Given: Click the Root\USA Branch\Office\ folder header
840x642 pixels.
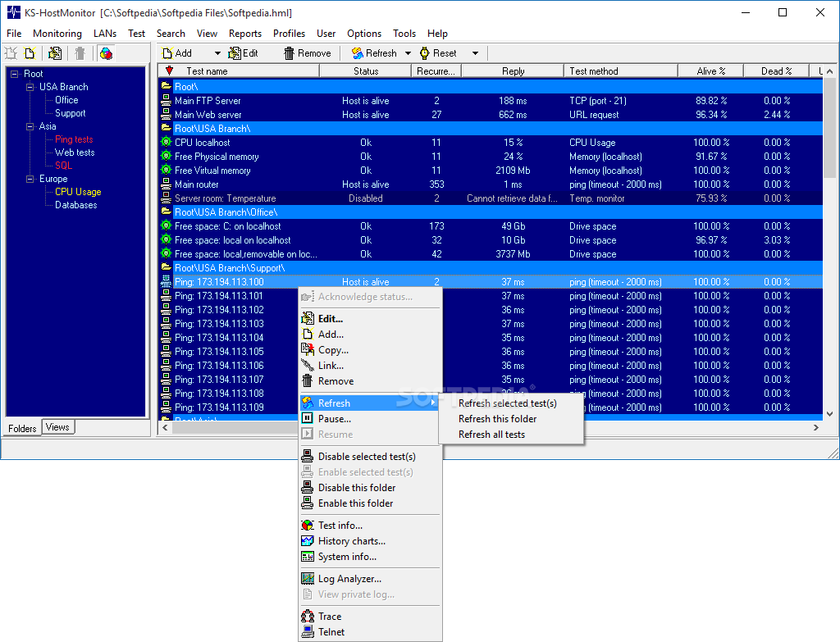Looking at the screenshot, I should (x=491, y=212).
